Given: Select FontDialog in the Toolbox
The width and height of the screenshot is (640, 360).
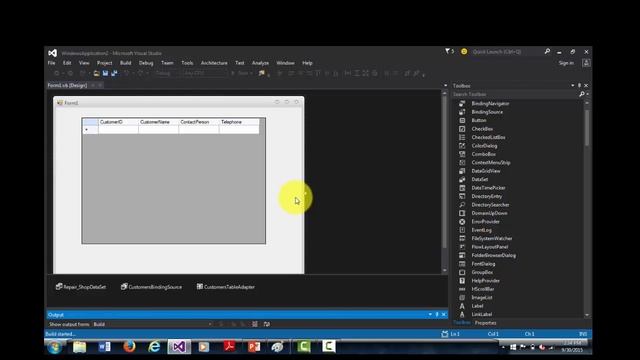Looking at the screenshot, I should pos(483,264).
